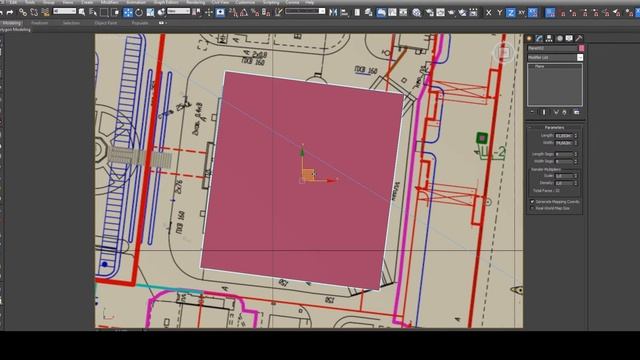
Task: Activate the Select and Link tool
Action: pos(23,13)
